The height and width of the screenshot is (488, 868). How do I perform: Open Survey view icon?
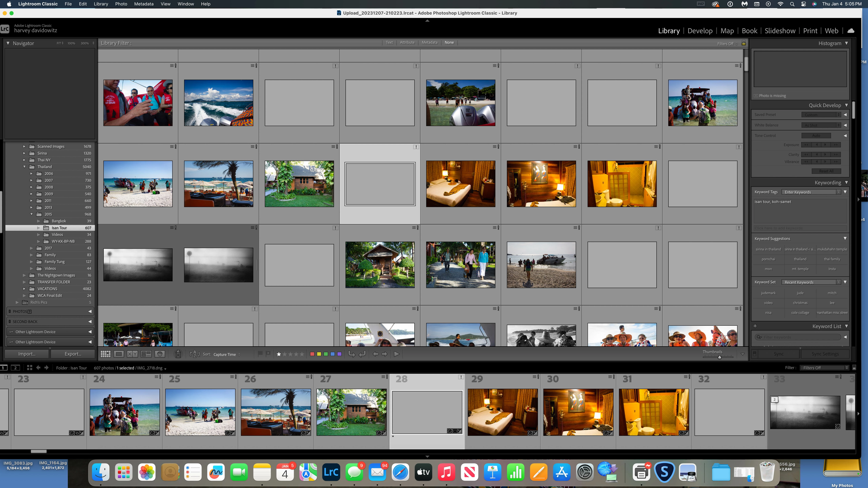[x=146, y=354]
